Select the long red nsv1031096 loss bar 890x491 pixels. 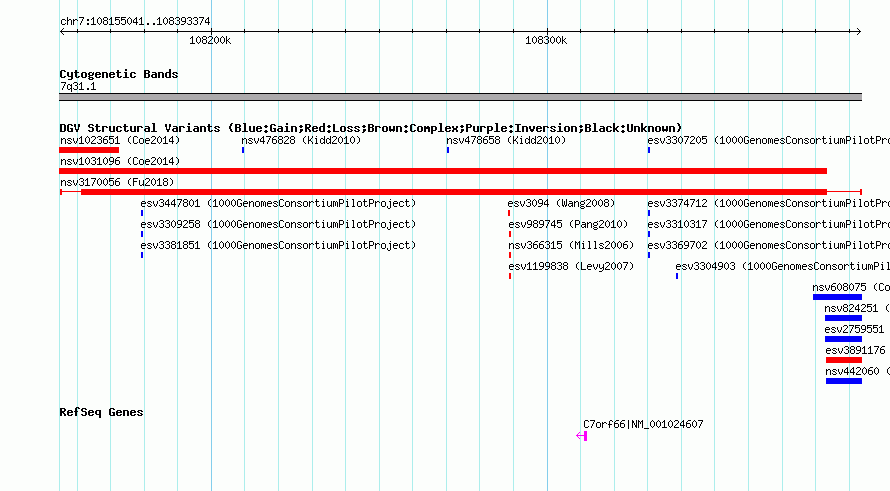tap(443, 171)
